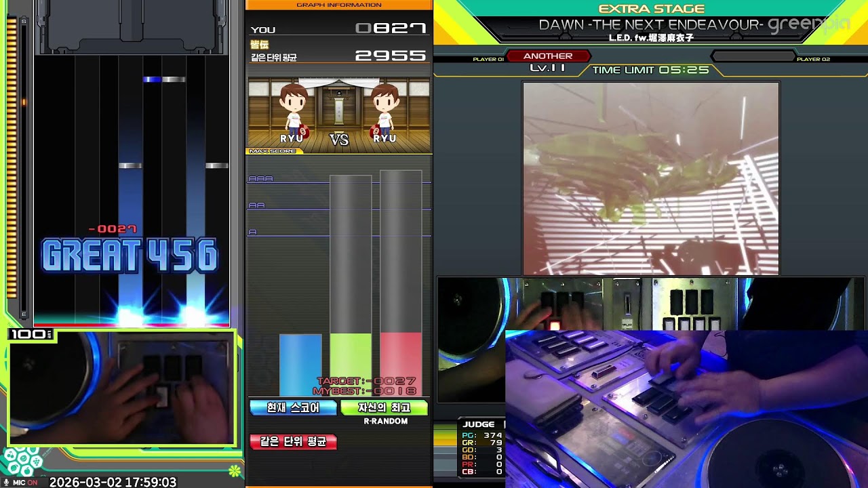The height and width of the screenshot is (488, 868).
Task: Click the 현재 스코어 blue label
Action: coord(293,407)
